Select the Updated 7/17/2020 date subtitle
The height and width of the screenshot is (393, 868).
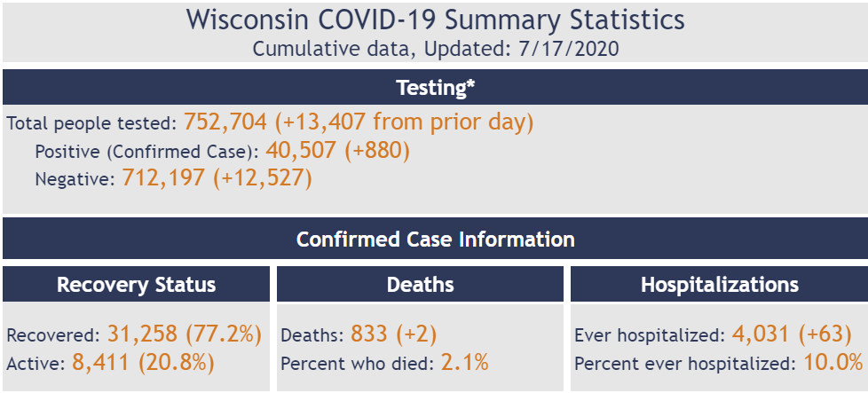click(435, 49)
